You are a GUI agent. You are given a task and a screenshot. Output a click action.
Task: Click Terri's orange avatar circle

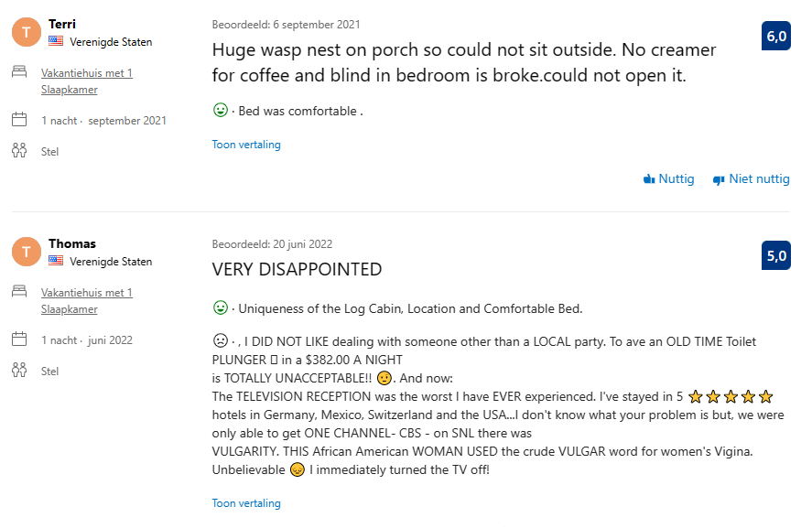27,33
